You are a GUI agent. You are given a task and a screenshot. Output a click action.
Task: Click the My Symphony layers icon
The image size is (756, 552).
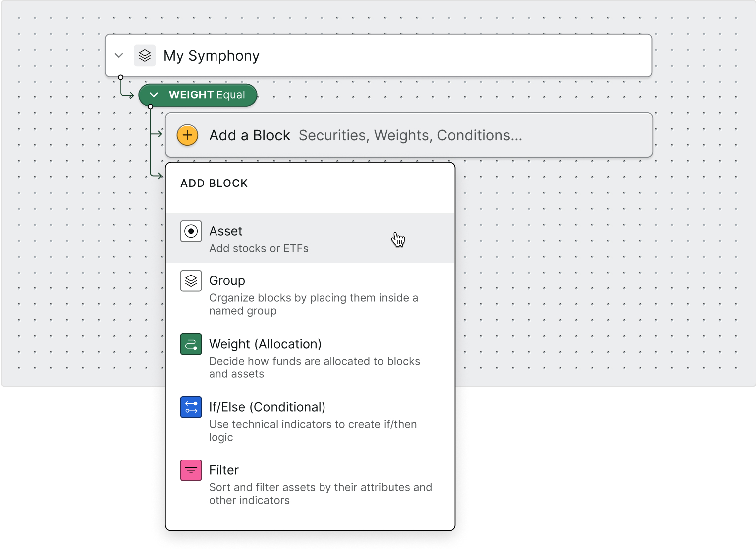coord(145,56)
